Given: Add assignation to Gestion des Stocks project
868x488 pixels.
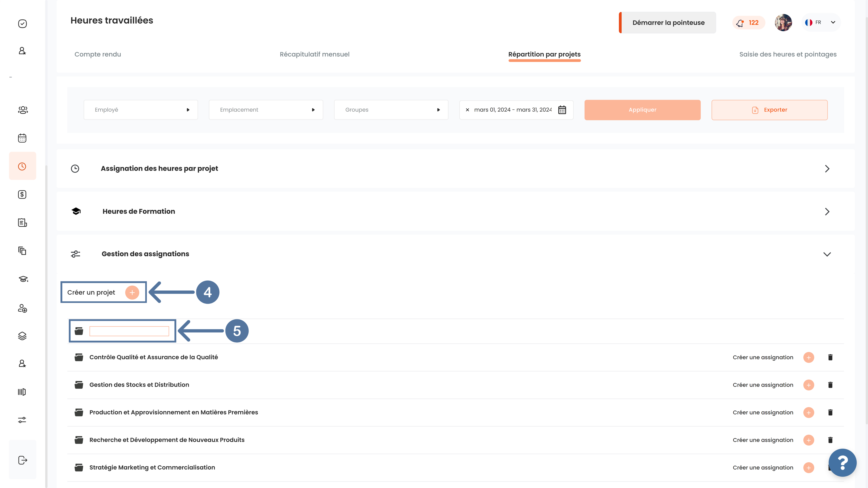Looking at the screenshot, I should (809, 385).
